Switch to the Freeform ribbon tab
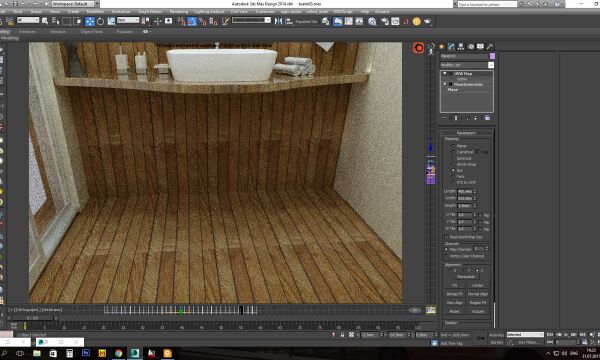600x360 pixels. (x=27, y=32)
